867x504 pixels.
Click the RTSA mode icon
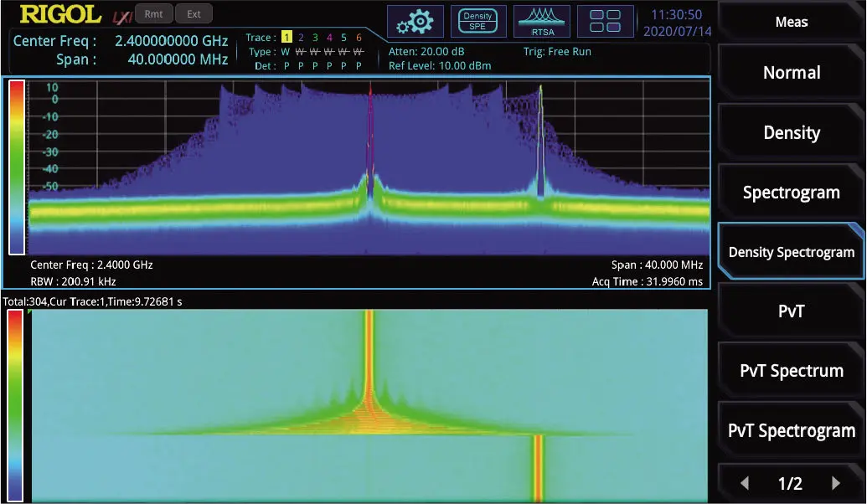click(x=542, y=22)
